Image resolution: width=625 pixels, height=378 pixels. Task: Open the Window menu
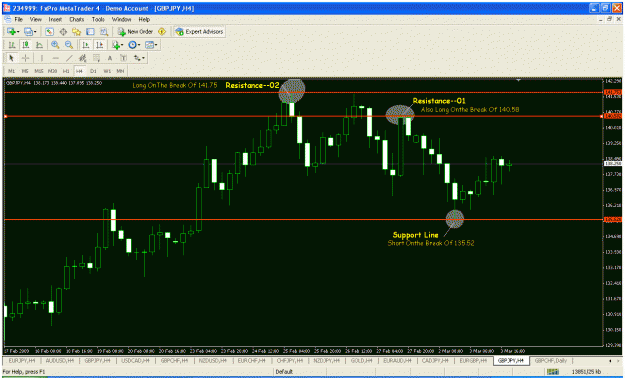pos(121,19)
